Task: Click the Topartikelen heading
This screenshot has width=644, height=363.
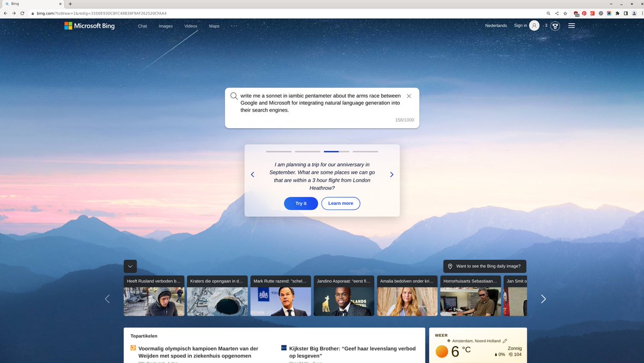Action: coord(144,336)
